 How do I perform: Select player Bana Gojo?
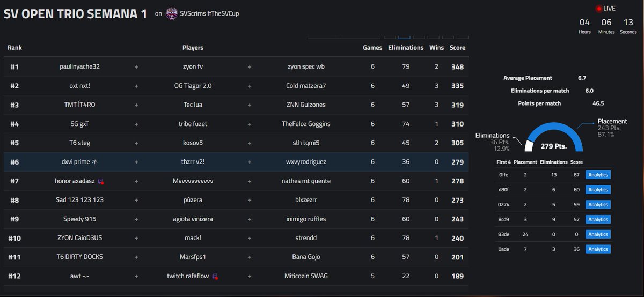(x=306, y=257)
